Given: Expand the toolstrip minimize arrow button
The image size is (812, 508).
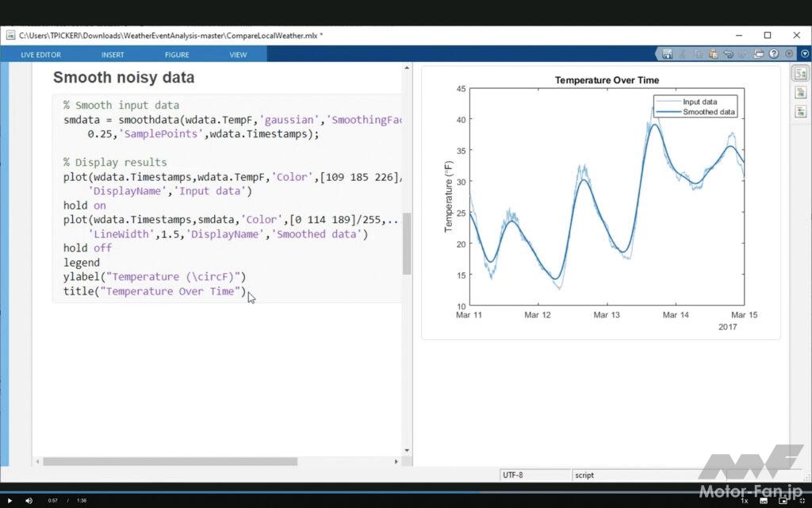Looking at the screenshot, I should point(804,54).
